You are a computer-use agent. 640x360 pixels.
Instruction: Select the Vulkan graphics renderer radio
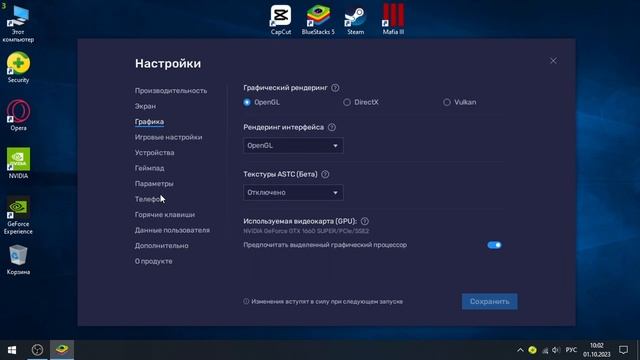click(x=447, y=102)
